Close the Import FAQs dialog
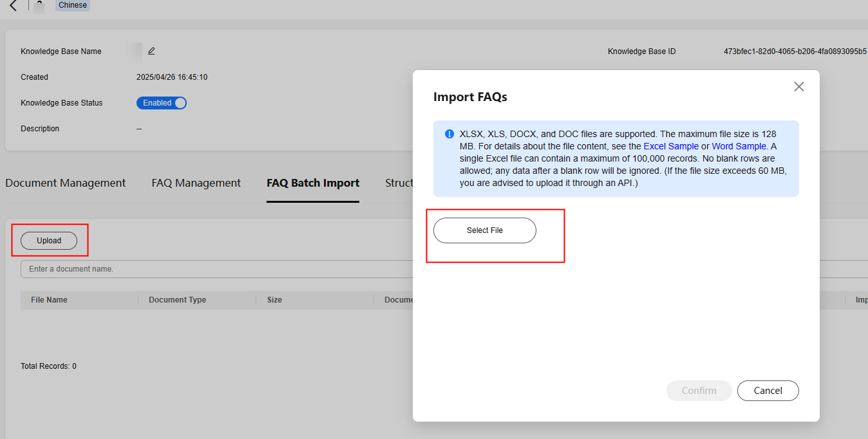 [x=799, y=86]
